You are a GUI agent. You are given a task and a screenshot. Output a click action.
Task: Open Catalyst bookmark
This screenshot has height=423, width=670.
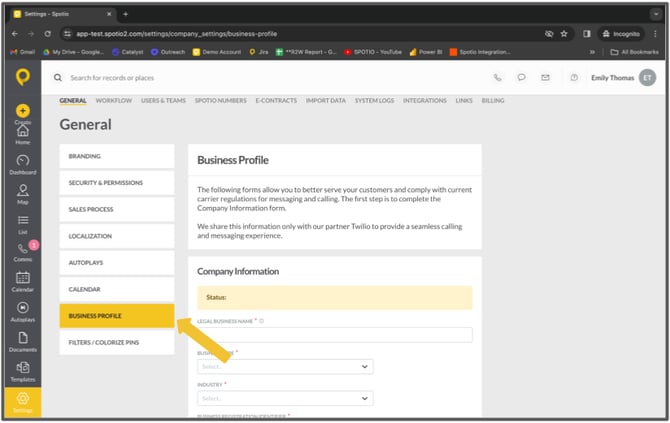(x=128, y=52)
